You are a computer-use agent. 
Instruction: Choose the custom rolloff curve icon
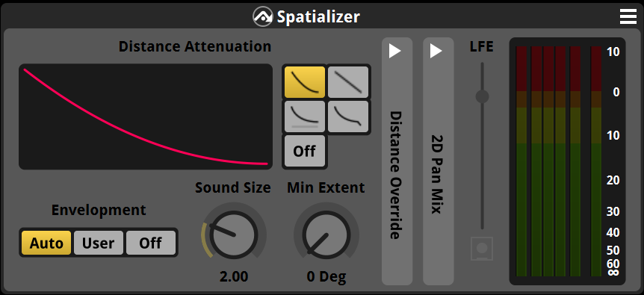tap(348, 116)
